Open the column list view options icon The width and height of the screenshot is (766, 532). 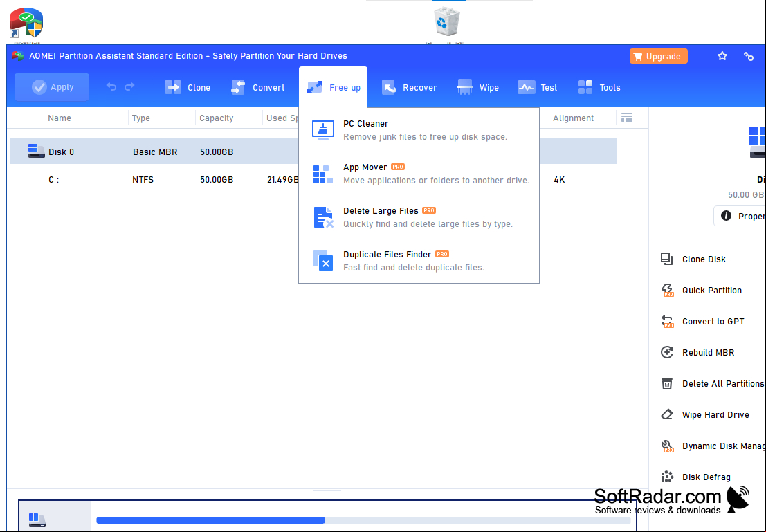(627, 117)
